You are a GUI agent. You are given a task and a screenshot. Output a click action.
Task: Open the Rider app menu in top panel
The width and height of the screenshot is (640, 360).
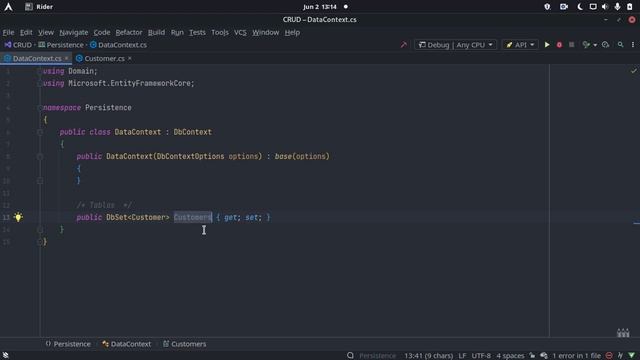pyautogui.click(x=39, y=7)
